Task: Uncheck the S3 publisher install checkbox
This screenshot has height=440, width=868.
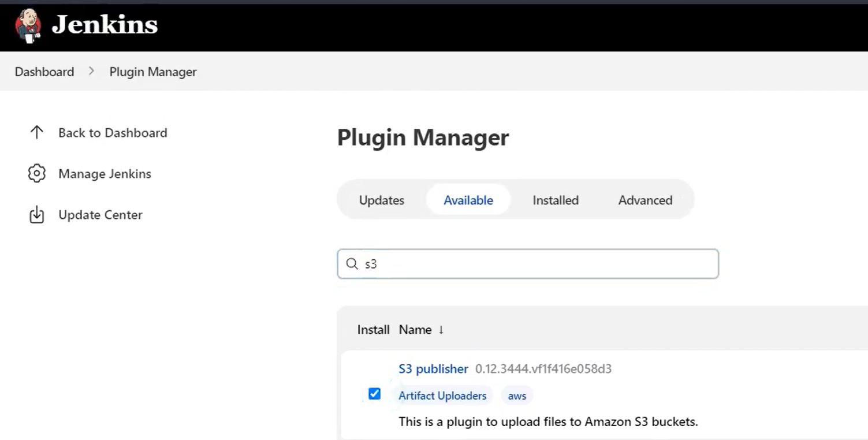Action: pyautogui.click(x=374, y=394)
